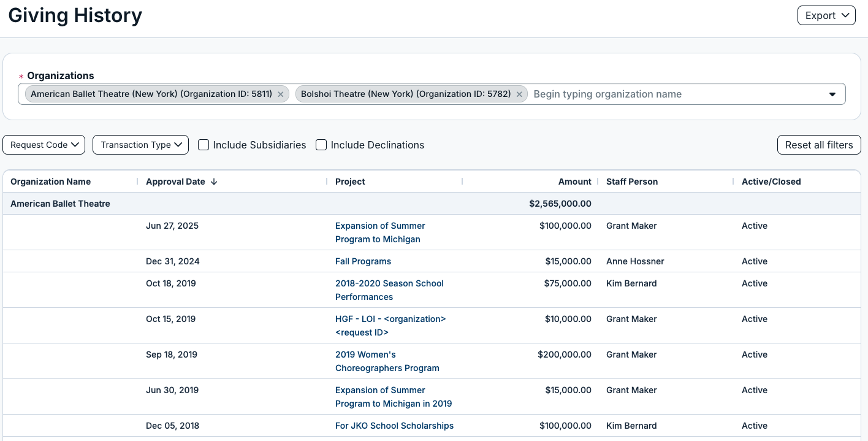This screenshot has height=441, width=868.
Task: Enable Include Declinations checkbox
Action: click(x=321, y=145)
